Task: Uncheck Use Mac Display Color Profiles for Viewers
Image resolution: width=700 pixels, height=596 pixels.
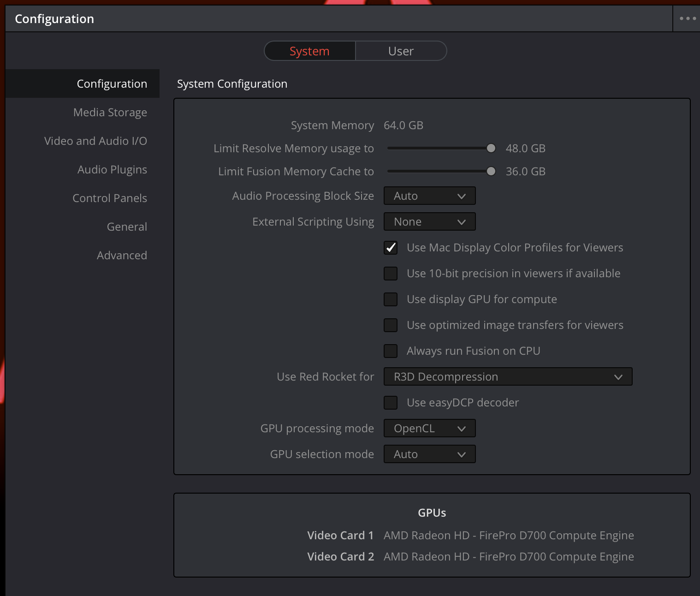Action: point(391,248)
